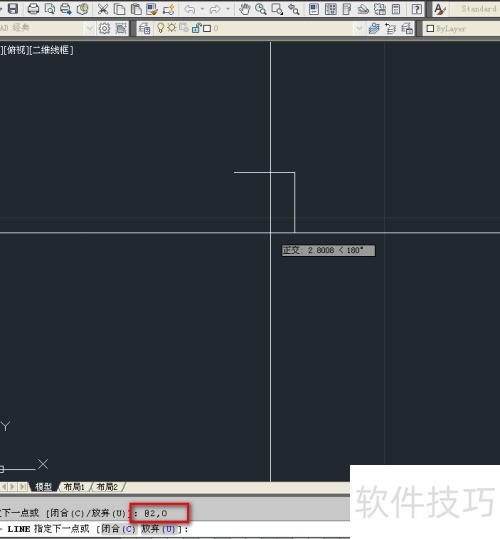
Task: Open the Text Style icon with brush
Action: [x=440, y=9]
